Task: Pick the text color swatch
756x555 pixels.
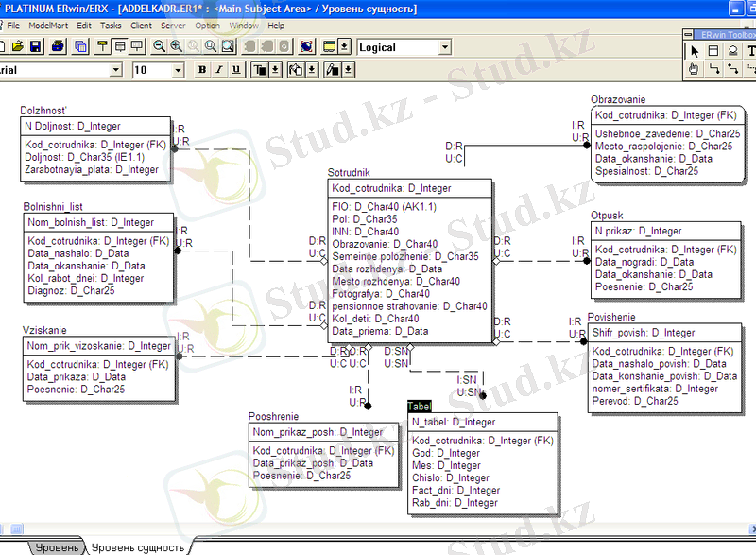Action: 260,70
